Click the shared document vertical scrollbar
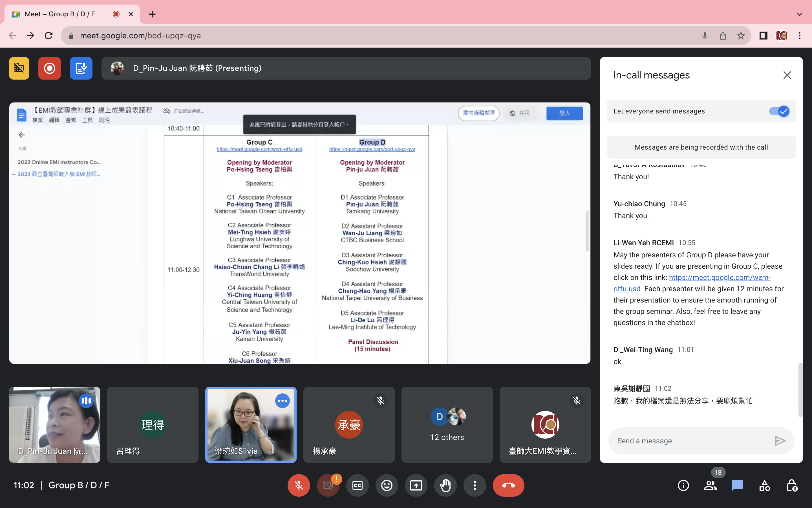812x508 pixels. (587, 231)
